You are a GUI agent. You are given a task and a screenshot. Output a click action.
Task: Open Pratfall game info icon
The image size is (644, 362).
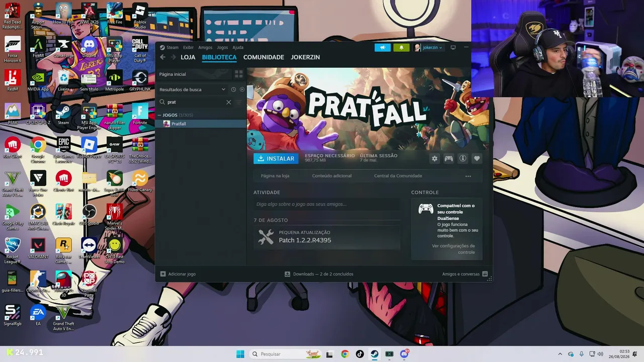click(x=463, y=158)
